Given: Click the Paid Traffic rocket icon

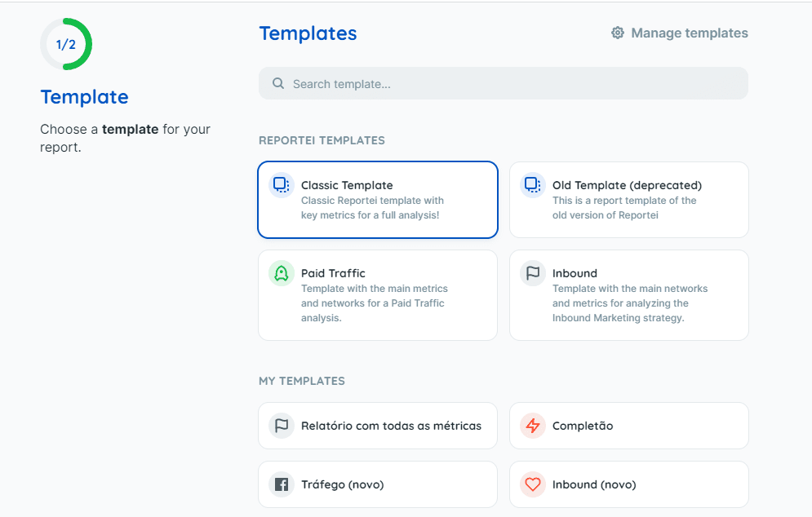Looking at the screenshot, I should point(282,272).
